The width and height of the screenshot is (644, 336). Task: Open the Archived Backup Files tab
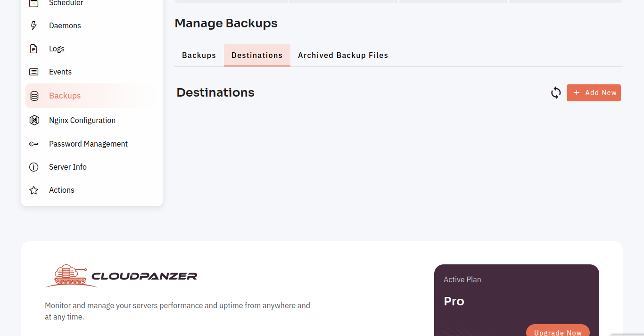pos(343,55)
